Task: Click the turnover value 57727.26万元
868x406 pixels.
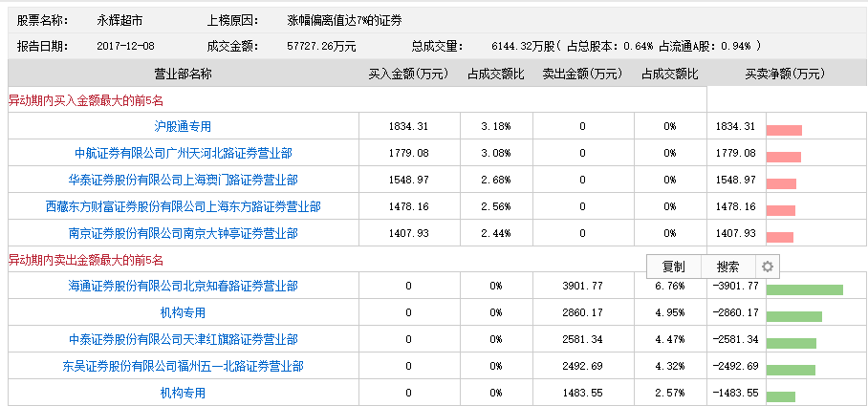Action: [321, 46]
